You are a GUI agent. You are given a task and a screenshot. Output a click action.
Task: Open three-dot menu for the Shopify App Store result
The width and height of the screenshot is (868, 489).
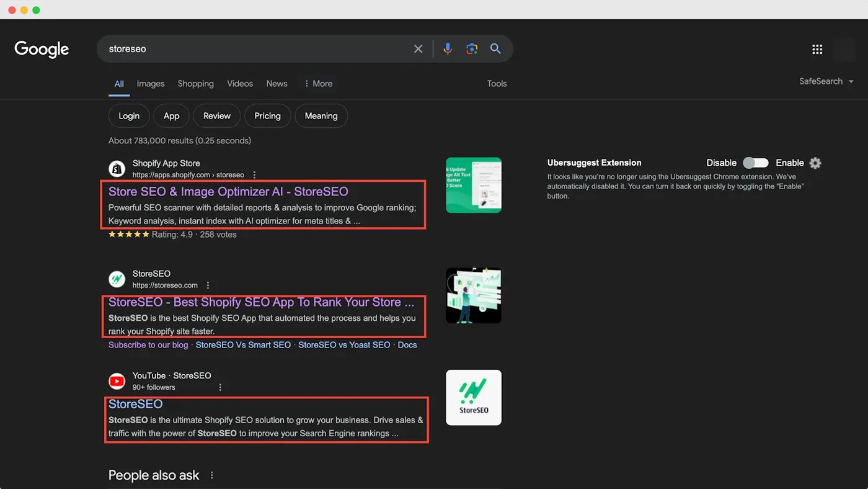click(254, 175)
